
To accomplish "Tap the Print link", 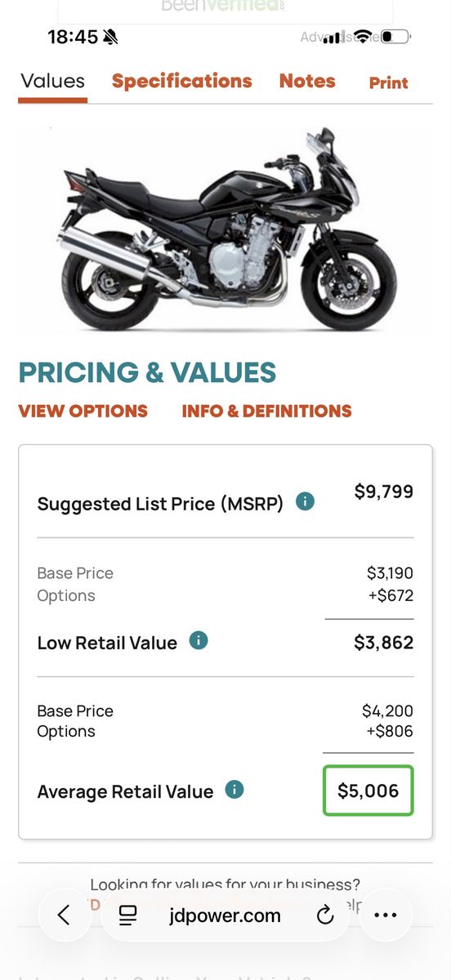I will (x=389, y=82).
